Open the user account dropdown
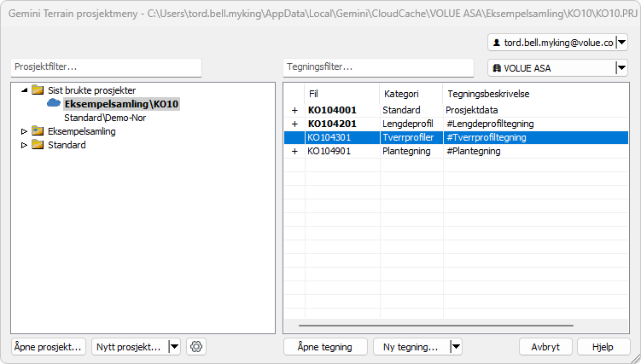 point(621,42)
